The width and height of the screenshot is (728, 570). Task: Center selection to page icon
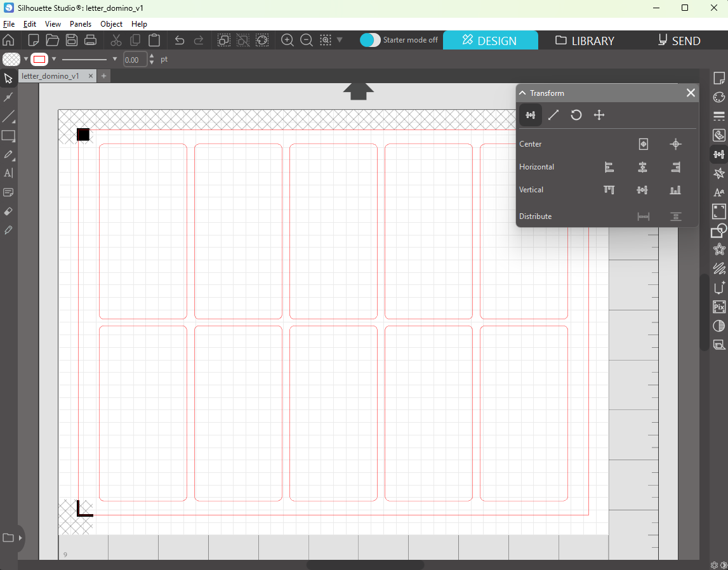point(644,144)
